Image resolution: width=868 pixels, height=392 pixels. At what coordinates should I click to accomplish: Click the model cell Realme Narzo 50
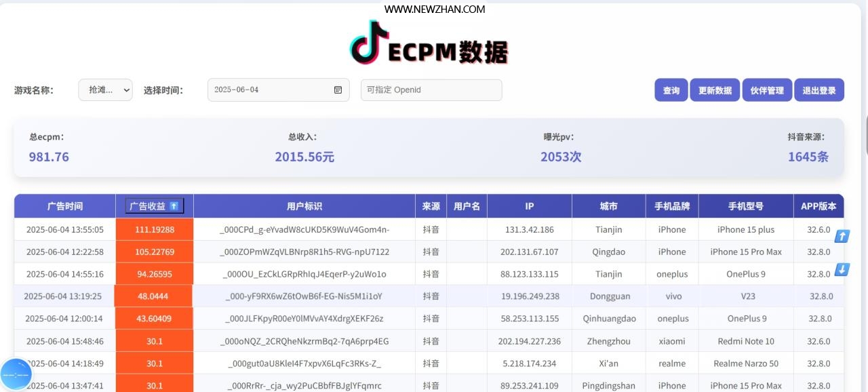tap(746, 364)
